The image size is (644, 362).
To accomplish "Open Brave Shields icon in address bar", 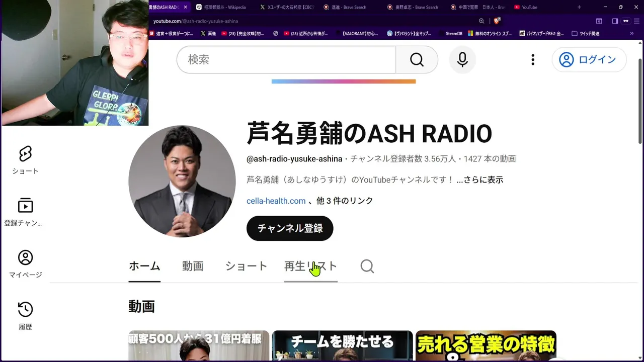I will (x=497, y=21).
